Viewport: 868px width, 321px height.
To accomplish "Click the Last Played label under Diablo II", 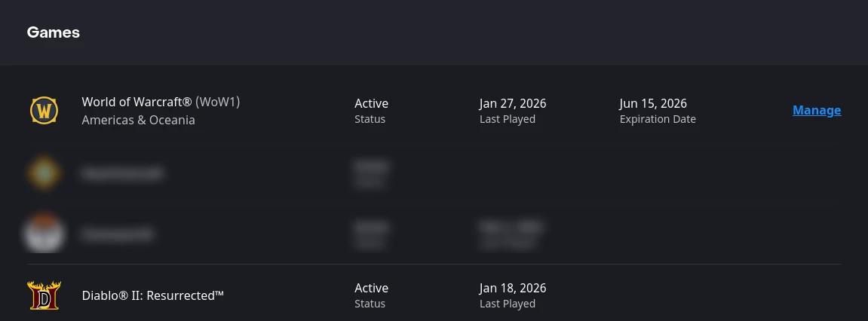I will pyautogui.click(x=508, y=304).
